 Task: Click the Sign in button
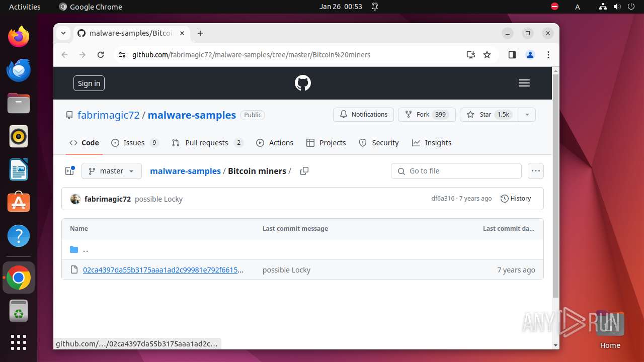click(89, 83)
